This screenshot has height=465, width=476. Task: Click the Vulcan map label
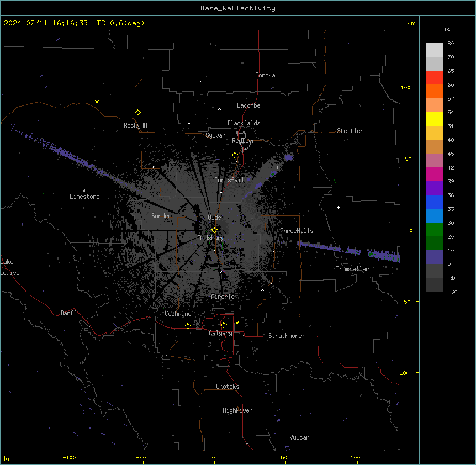(299, 437)
